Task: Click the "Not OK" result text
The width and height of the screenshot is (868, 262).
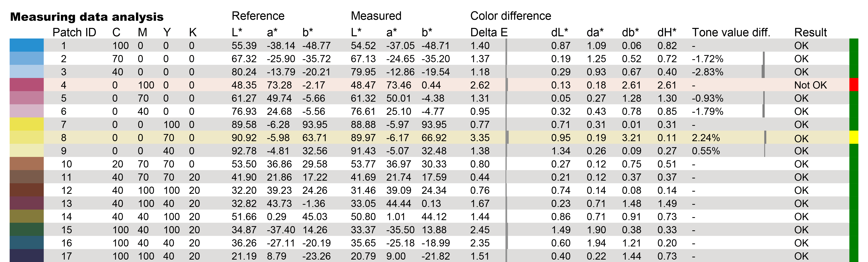Action: [x=810, y=85]
